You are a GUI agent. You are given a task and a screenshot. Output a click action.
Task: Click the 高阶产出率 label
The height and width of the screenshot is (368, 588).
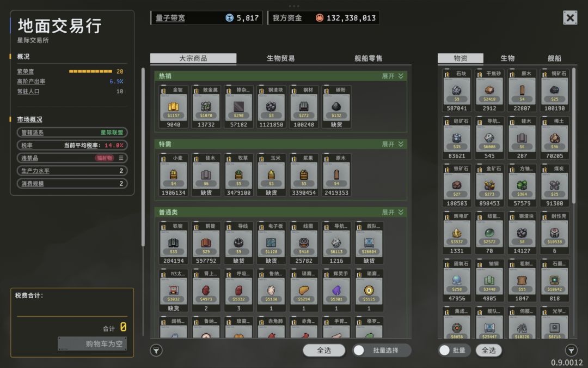[31, 81]
